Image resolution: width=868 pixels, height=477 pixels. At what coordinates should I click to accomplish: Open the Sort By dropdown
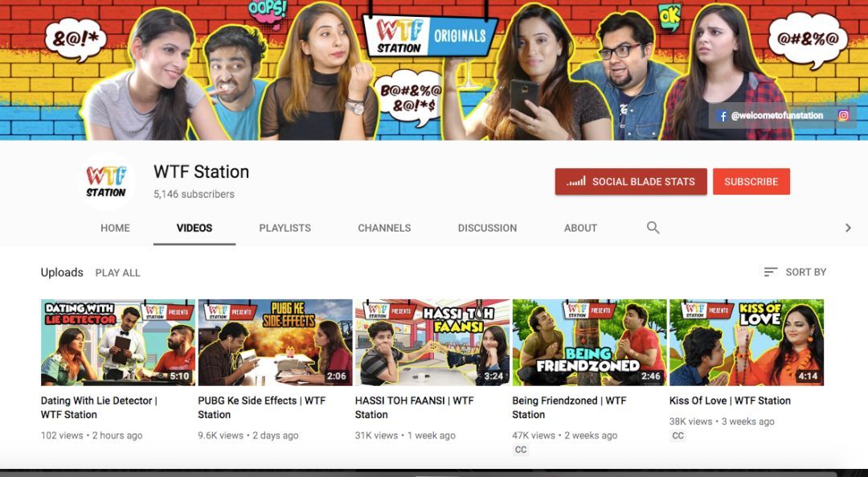coord(795,273)
